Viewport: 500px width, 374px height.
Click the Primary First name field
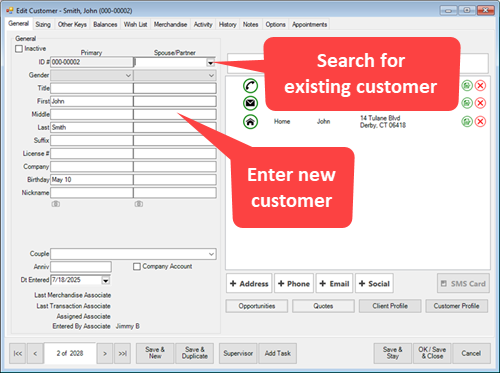click(91, 101)
